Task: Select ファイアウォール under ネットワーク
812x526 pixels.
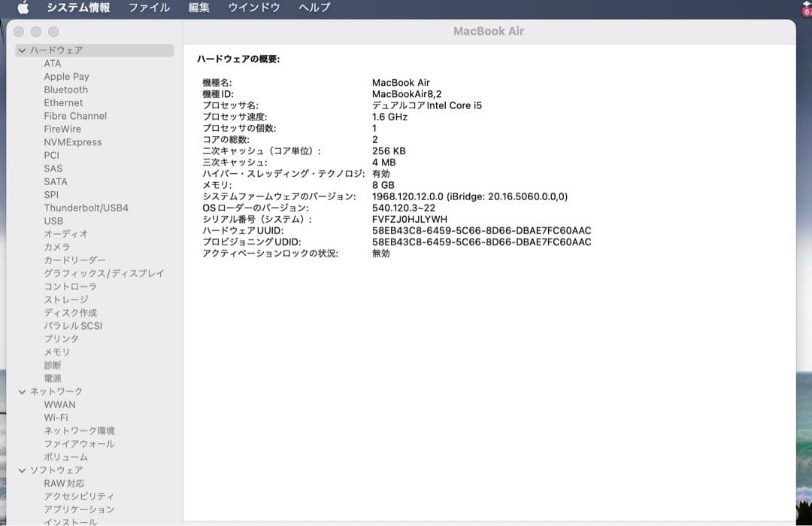Action: coord(79,443)
